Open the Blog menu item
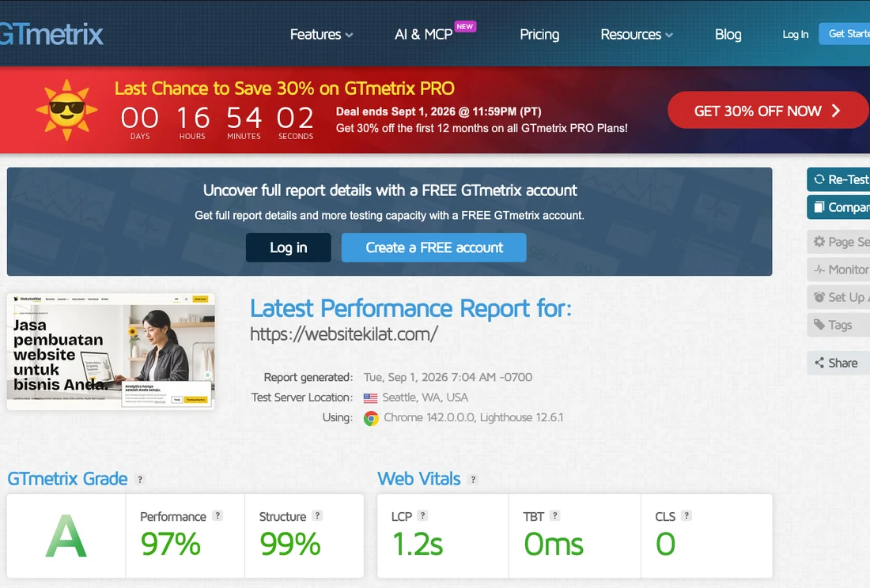This screenshot has width=870, height=588. click(x=728, y=34)
